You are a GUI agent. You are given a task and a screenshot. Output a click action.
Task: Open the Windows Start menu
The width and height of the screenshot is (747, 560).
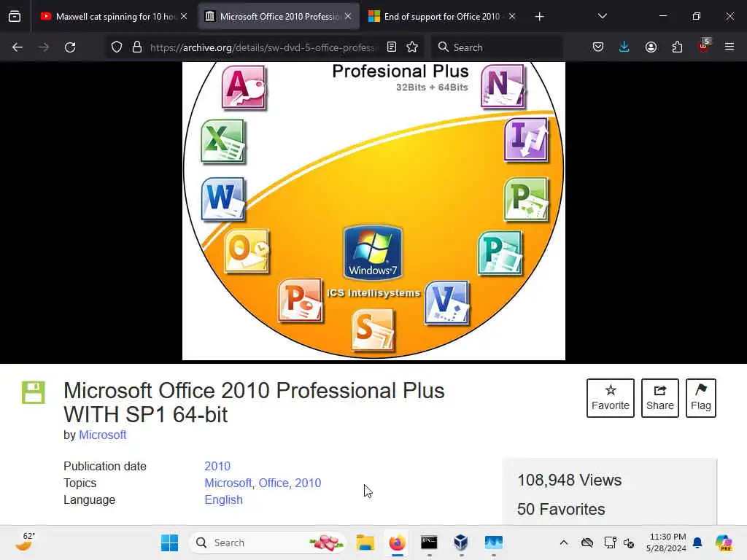tap(169, 542)
